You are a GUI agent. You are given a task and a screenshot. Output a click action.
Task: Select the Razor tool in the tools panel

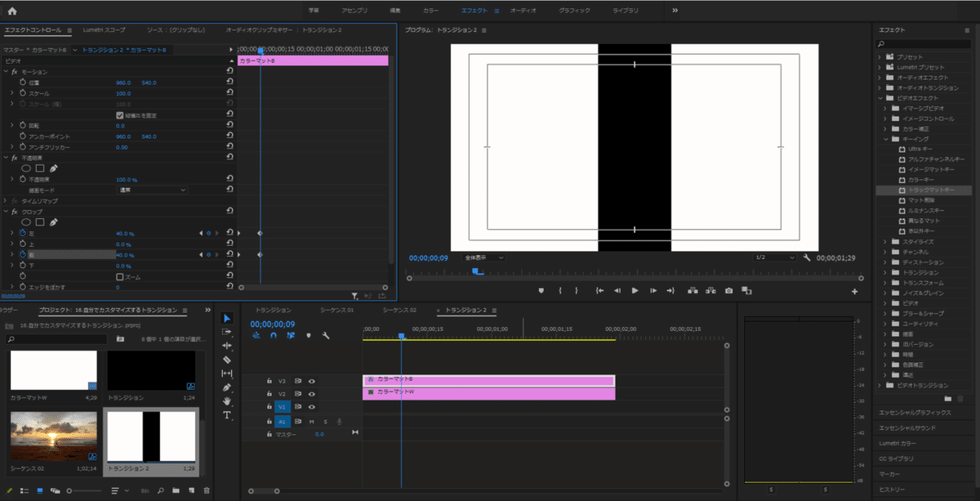[x=227, y=360]
